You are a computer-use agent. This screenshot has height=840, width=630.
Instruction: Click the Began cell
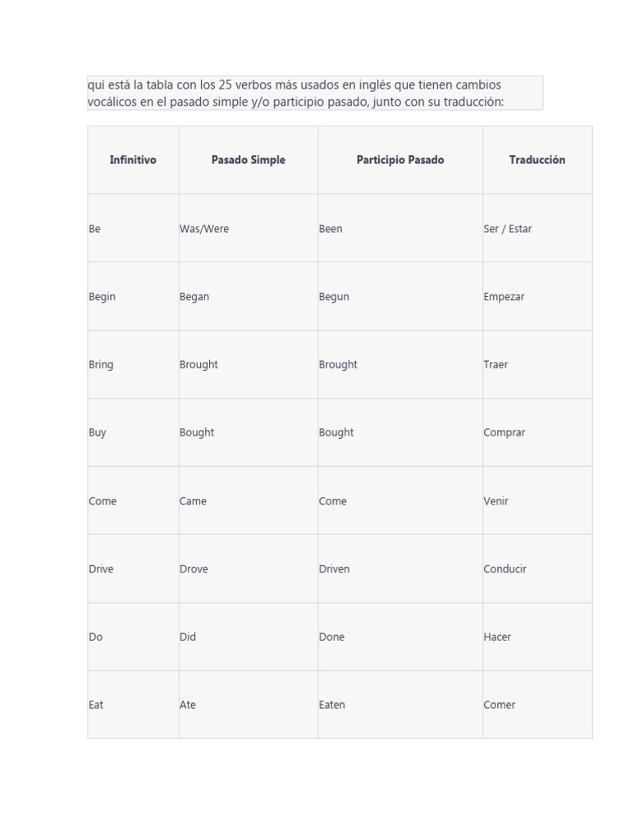tap(194, 297)
